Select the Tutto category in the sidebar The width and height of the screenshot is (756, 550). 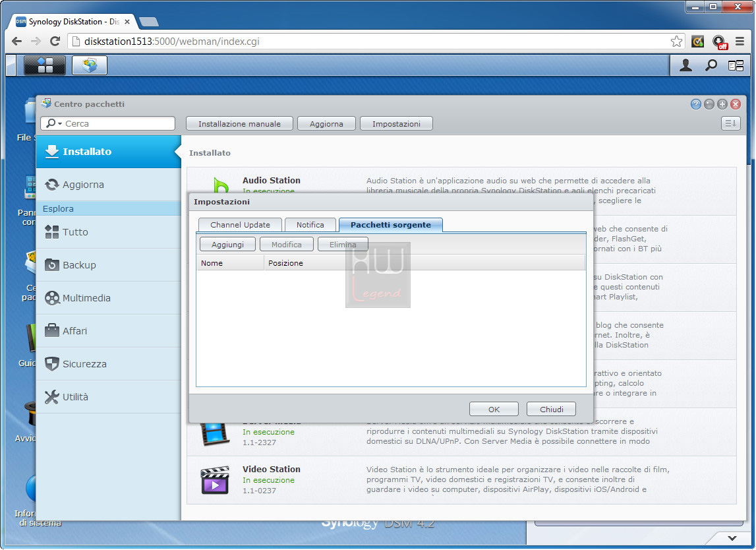(x=109, y=232)
